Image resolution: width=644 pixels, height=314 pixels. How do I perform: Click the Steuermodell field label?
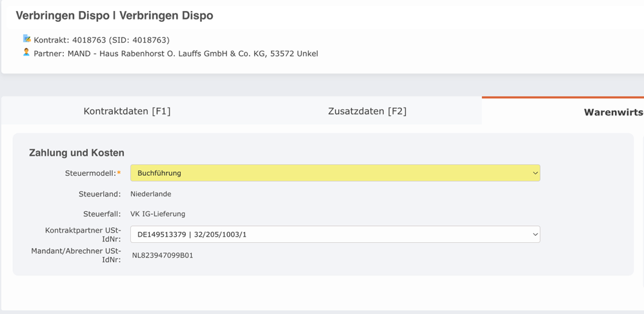(90, 173)
